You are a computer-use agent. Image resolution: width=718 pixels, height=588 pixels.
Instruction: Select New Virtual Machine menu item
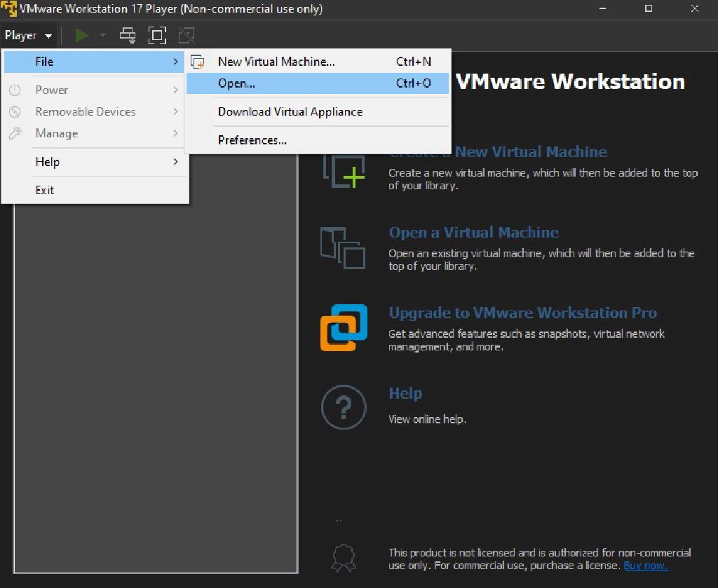tap(276, 62)
